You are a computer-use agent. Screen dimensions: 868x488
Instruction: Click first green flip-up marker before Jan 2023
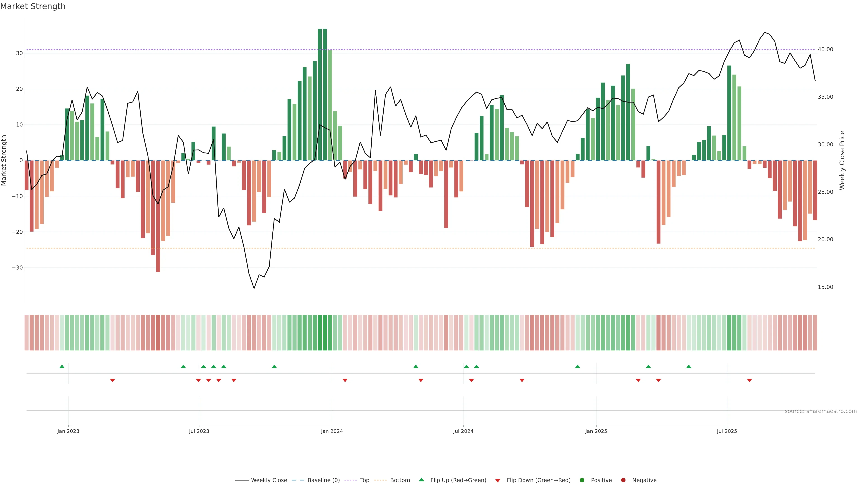(62, 366)
